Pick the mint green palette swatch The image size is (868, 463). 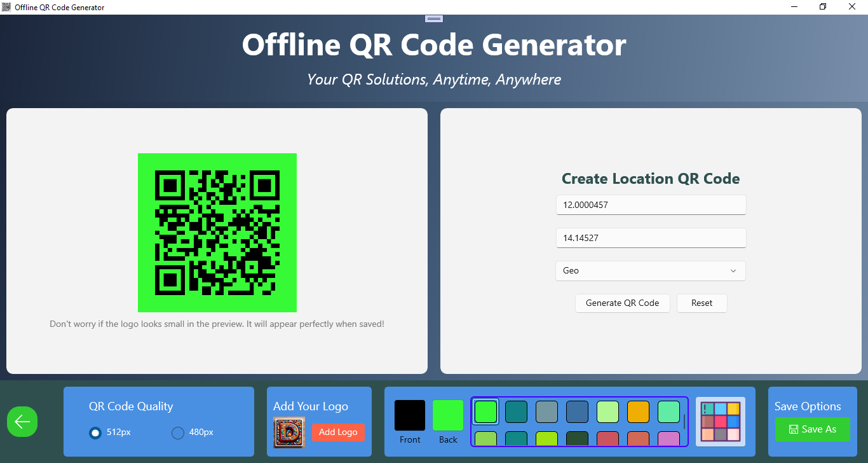click(x=669, y=411)
